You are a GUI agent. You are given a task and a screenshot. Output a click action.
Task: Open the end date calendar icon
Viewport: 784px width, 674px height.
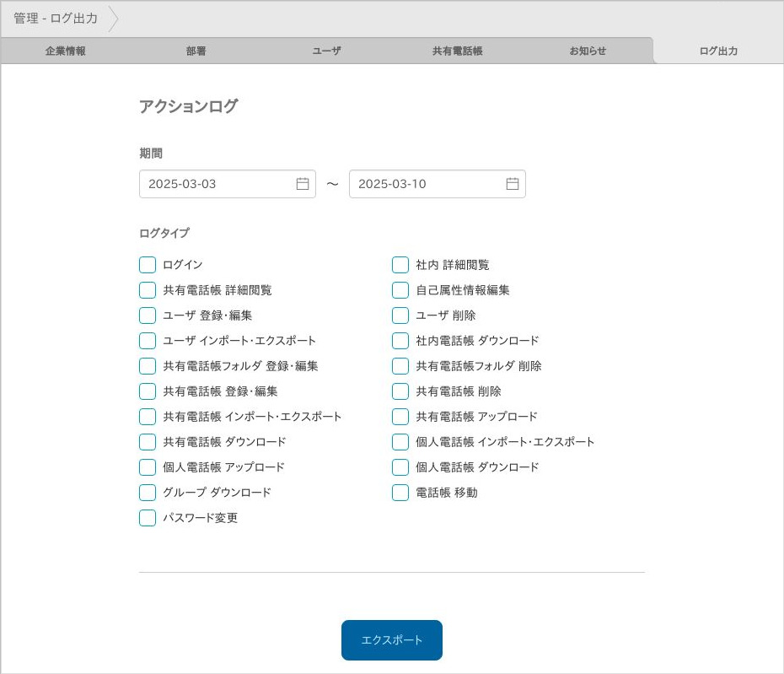[513, 184]
